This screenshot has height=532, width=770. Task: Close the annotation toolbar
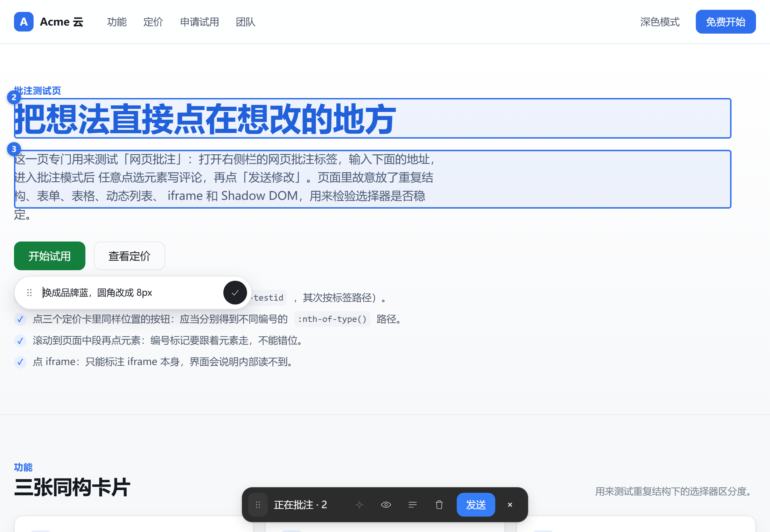pyautogui.click(x=510, y=505)
